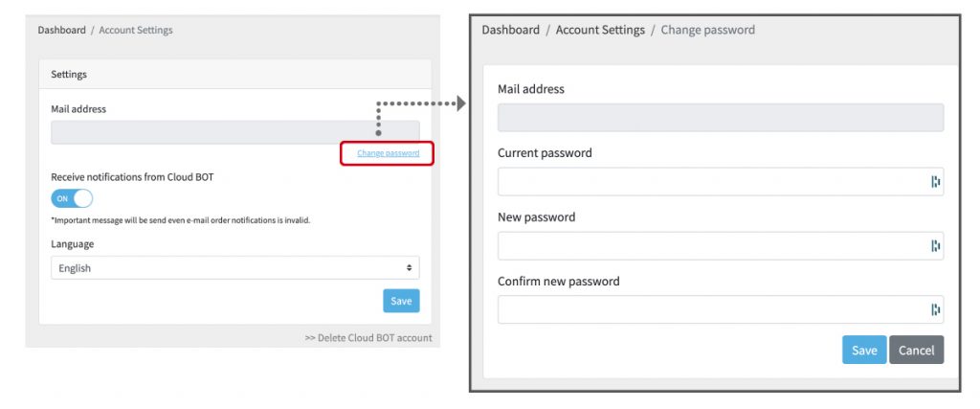Save the account settings in left panel

401,301
